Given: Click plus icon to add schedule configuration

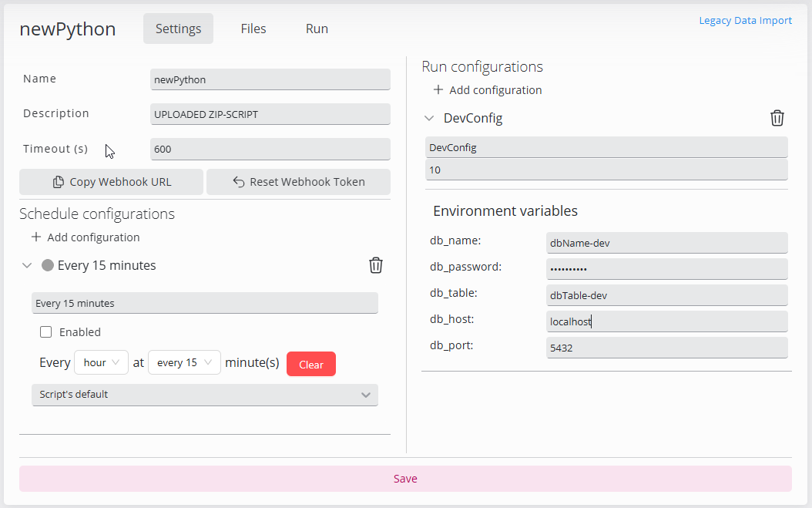Looking at the screenshot, I should pyautogui.click(x=36, y=237).
